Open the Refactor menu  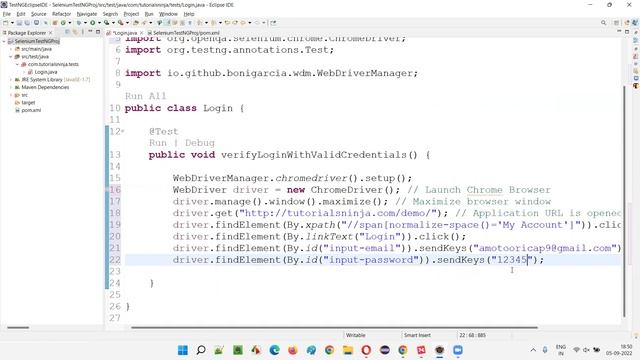[x=62, y=14]
